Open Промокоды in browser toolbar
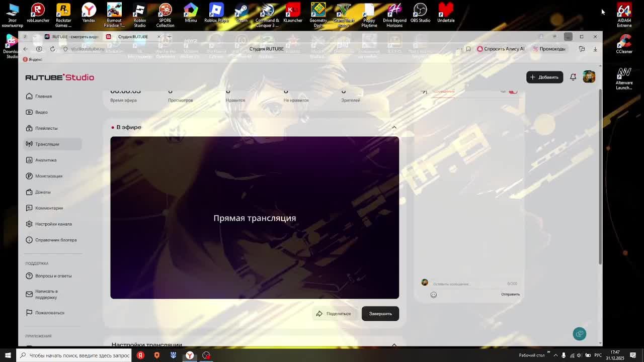The height and width of the screenshot is (362, 644). click(549, 49)
